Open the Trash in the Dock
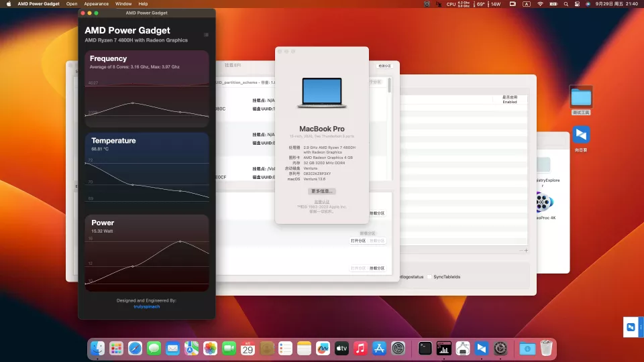This screenshot has width=644, height=362. pyautogui.click(x=547, y=349)
